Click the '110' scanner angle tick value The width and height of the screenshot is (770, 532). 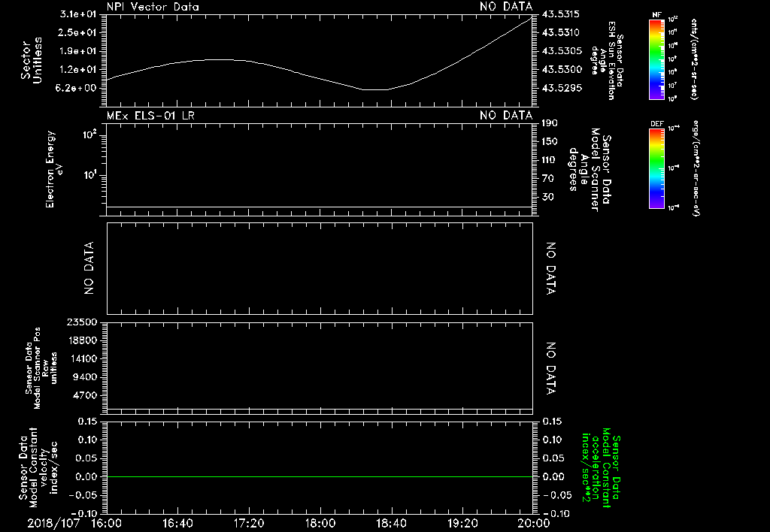[548, 160]
